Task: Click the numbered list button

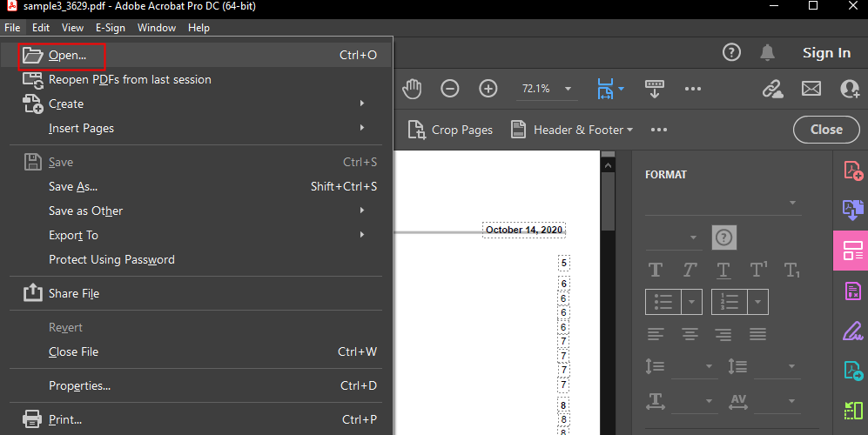Action: 729,302
